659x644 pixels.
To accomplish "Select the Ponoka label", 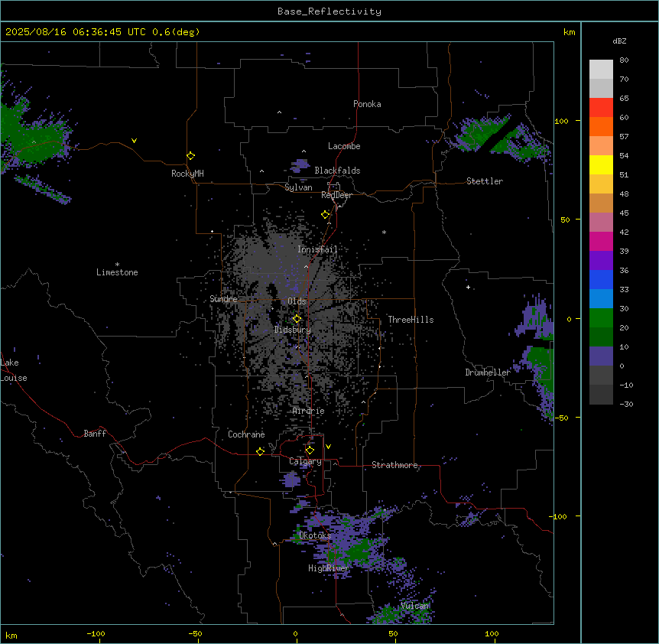I will click(367, 104).
